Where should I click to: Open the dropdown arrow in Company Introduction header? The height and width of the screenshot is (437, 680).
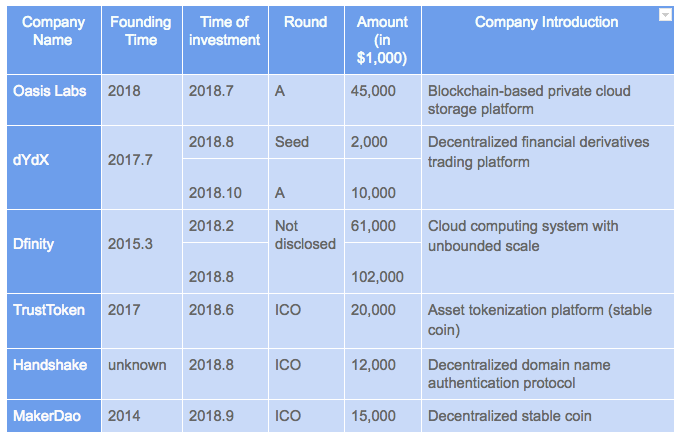click(x=664, y=15)
